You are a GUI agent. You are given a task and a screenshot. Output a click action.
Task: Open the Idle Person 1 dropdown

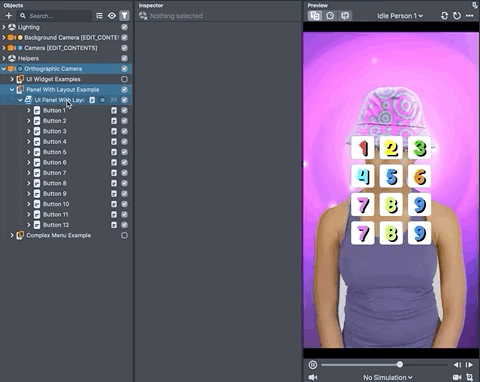(x=400, y=16)
